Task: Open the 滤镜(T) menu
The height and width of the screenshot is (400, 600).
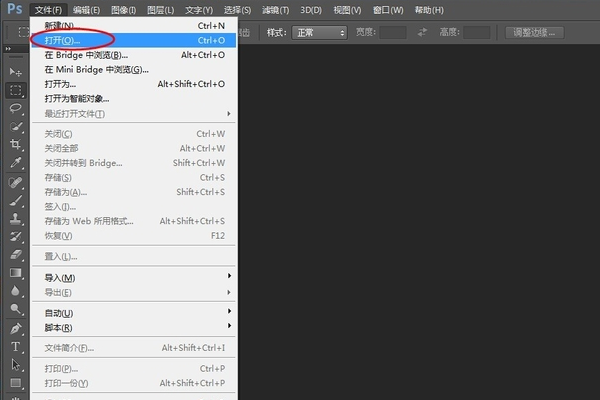Action: [276, 10]
